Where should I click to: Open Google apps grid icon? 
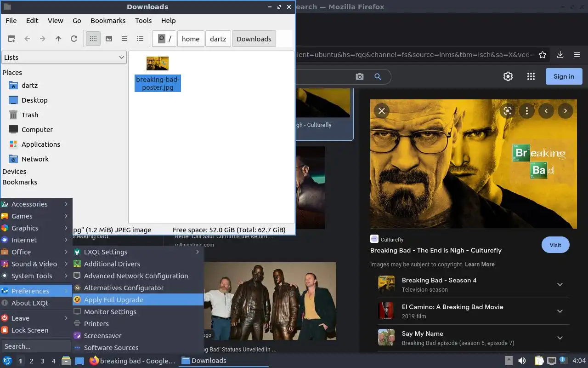pyautogui.click(x=531, y=77)
